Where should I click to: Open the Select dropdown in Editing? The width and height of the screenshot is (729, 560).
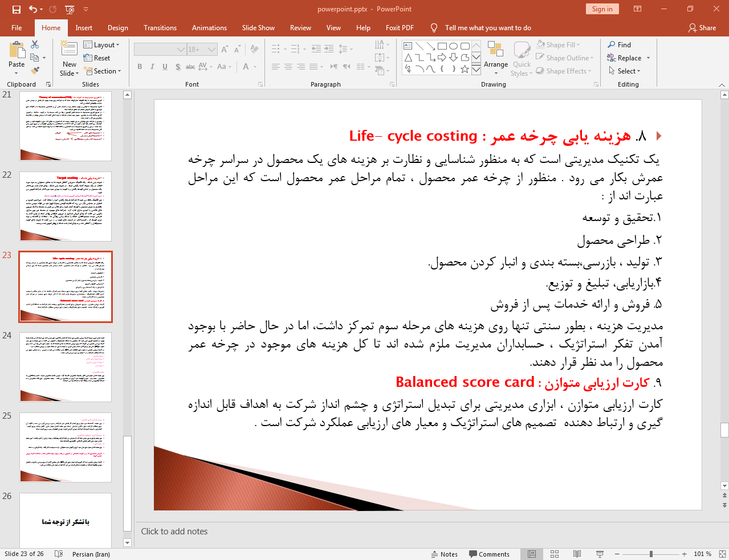click(625, 71)
